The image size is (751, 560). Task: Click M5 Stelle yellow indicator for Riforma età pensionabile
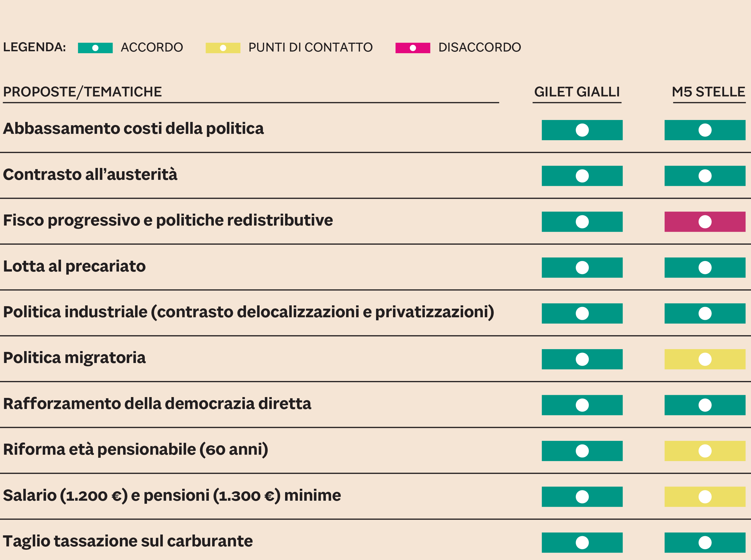pos(705,451)
